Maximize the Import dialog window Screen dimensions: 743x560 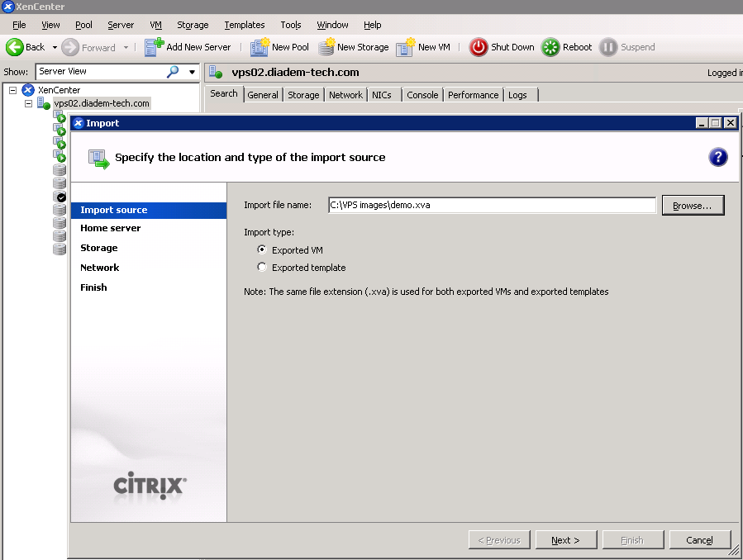(x=716, y=123)
